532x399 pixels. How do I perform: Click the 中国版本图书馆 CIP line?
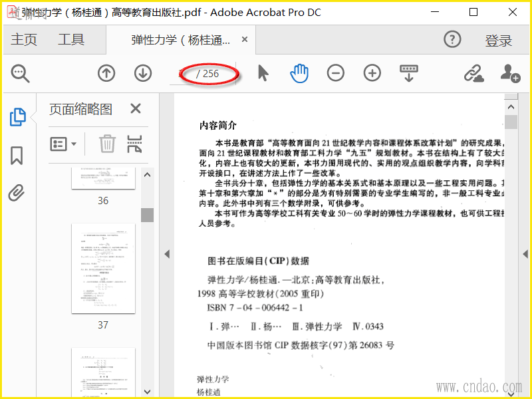[x=301, y=345]
